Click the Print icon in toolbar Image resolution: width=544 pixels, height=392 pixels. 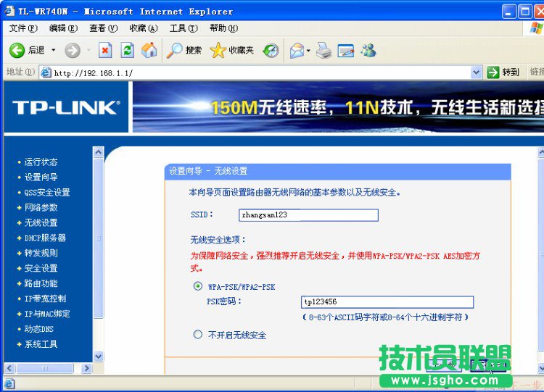click(324, 50)
